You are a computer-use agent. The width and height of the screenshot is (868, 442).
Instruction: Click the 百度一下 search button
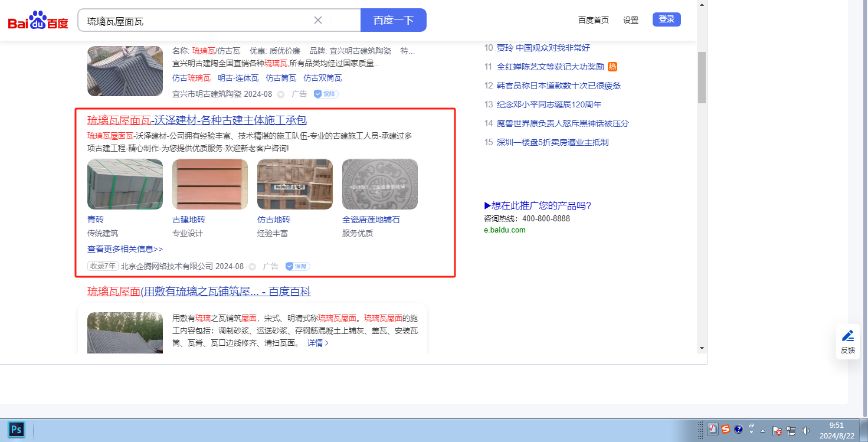[x=394, y=20]
